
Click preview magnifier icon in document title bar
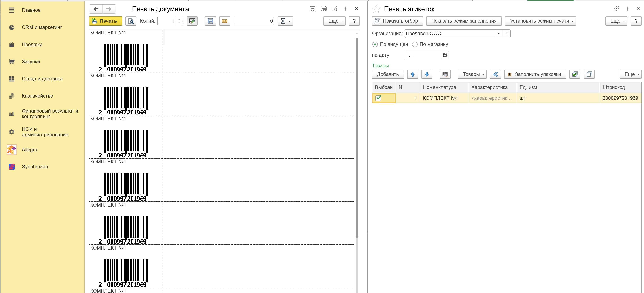(x=335, y=9)
